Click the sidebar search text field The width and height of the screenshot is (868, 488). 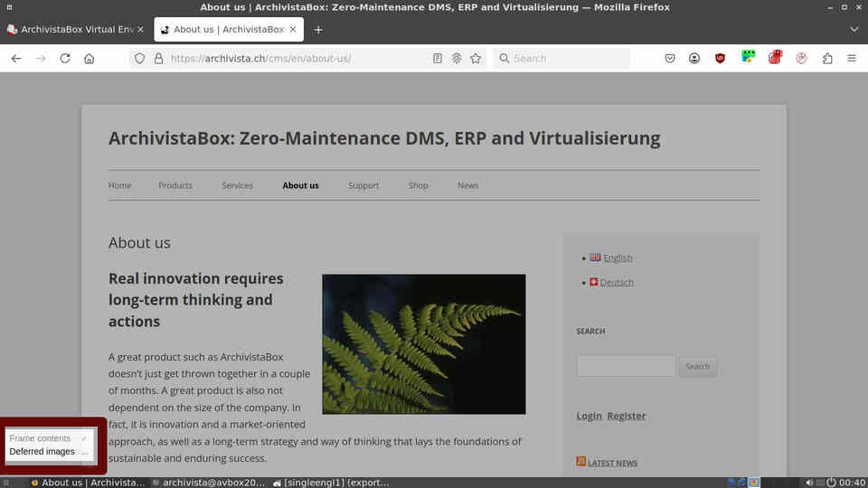pyautogui.click(x=626, y=366)
